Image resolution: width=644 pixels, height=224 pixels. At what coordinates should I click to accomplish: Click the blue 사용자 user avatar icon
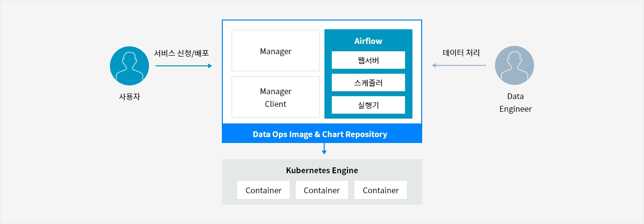pyautogui.click(x=129, y=66)
